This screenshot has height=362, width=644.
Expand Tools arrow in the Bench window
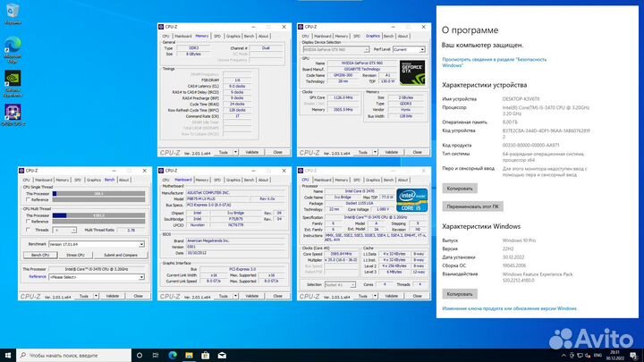click(x=96, y=296)
